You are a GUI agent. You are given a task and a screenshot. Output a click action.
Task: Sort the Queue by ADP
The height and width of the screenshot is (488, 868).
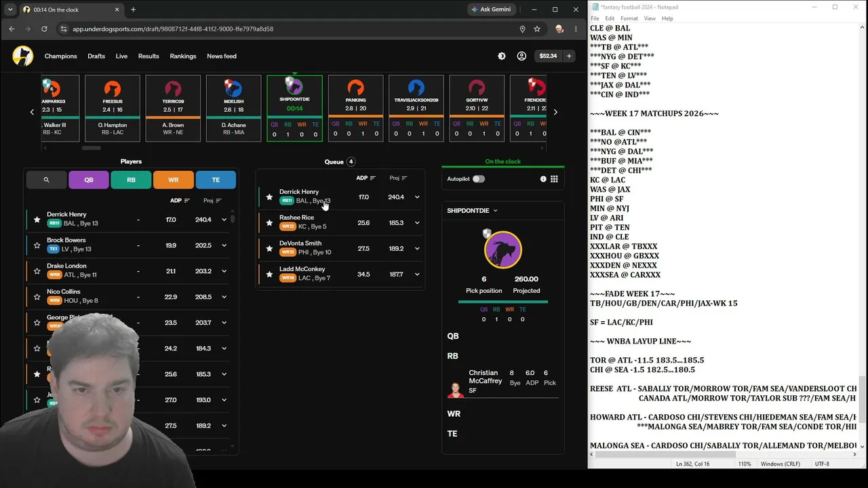pyautogui.click(x=366, y=178)
